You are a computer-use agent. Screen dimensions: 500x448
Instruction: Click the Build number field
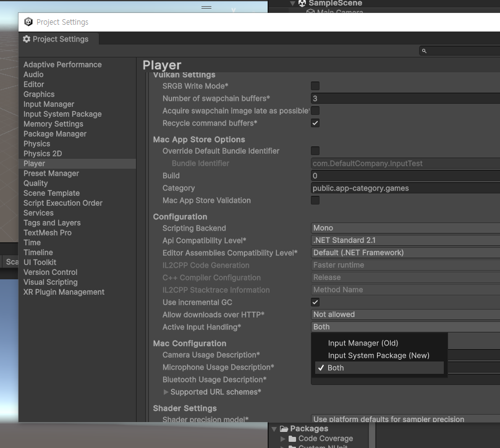405,175
